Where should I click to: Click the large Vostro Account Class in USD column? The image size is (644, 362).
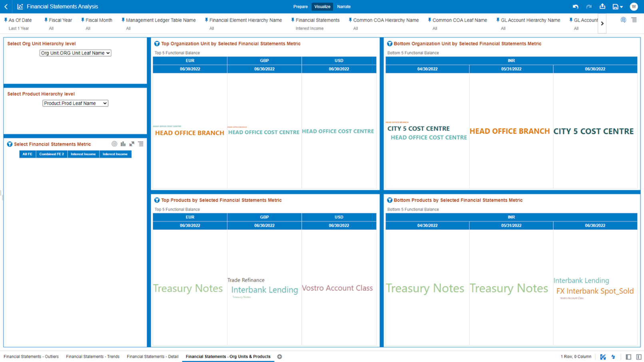[x=337, y=288]
